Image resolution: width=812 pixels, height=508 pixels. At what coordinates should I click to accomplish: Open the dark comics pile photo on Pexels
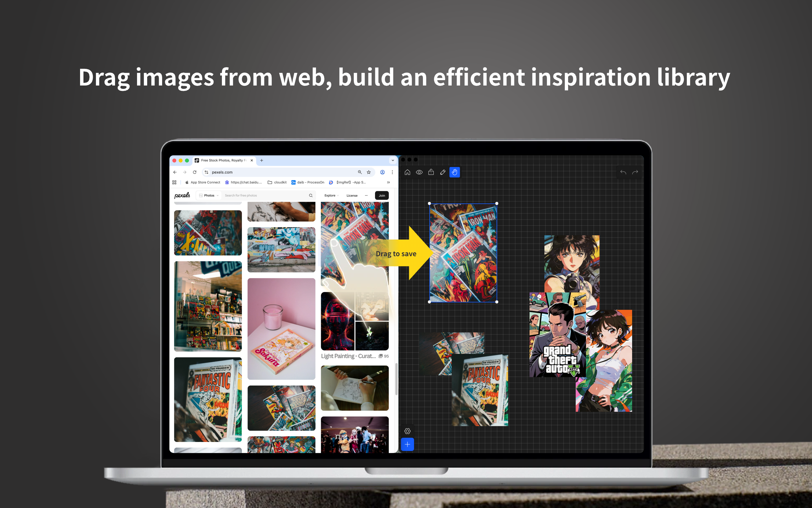(x=281, y=408)
